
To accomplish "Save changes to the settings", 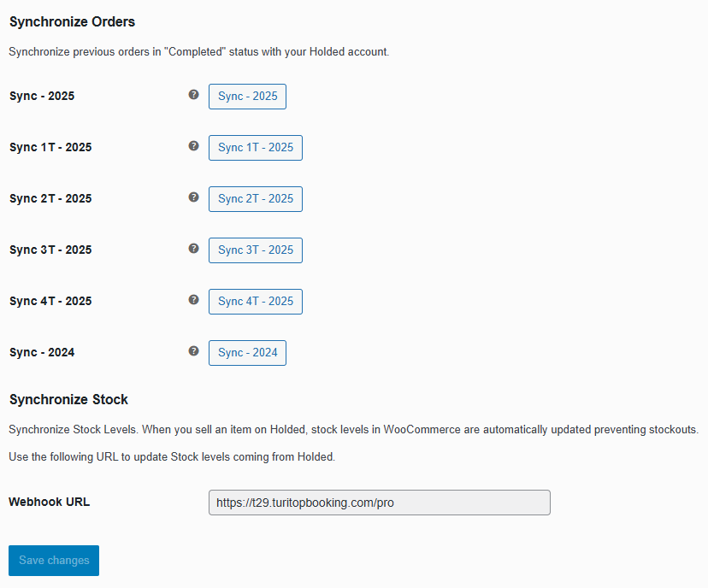I will [54, 561].
